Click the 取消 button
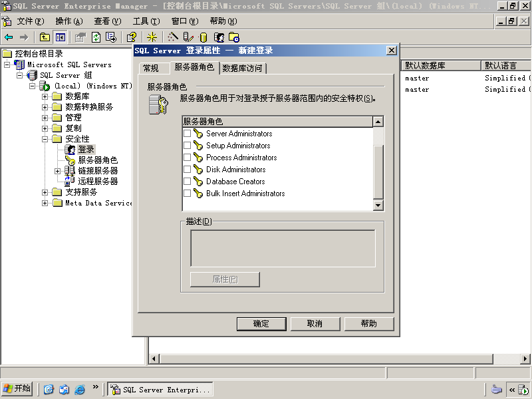Viewport: 532px width, 399px height. [315, 324]
